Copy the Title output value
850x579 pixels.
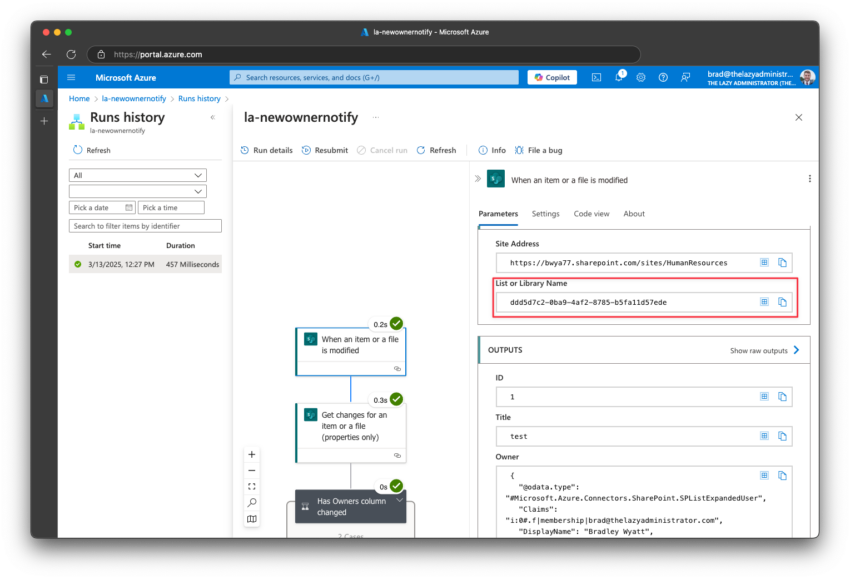tap(782, 436)
